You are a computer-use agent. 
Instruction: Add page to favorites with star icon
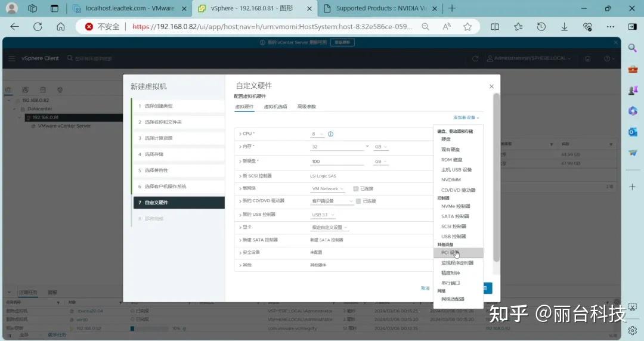467,27
